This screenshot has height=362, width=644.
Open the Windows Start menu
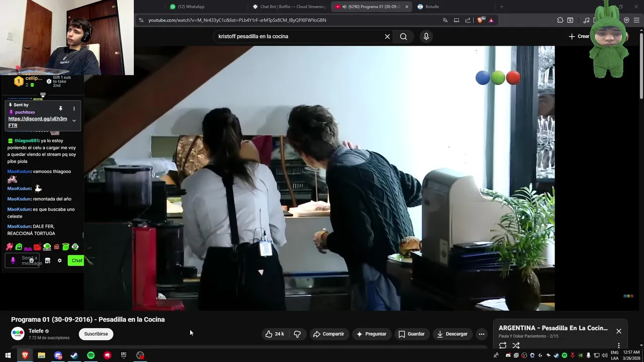8,355
